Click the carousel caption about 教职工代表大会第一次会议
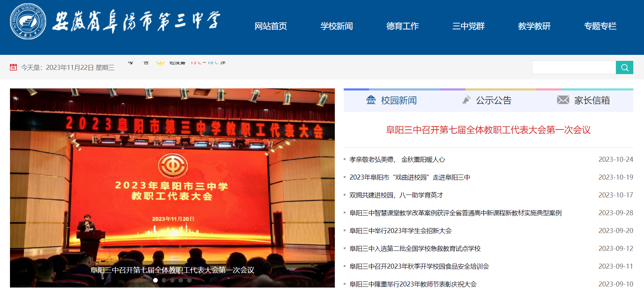This screenshot has height=305, width=644. tap(172, 270)
